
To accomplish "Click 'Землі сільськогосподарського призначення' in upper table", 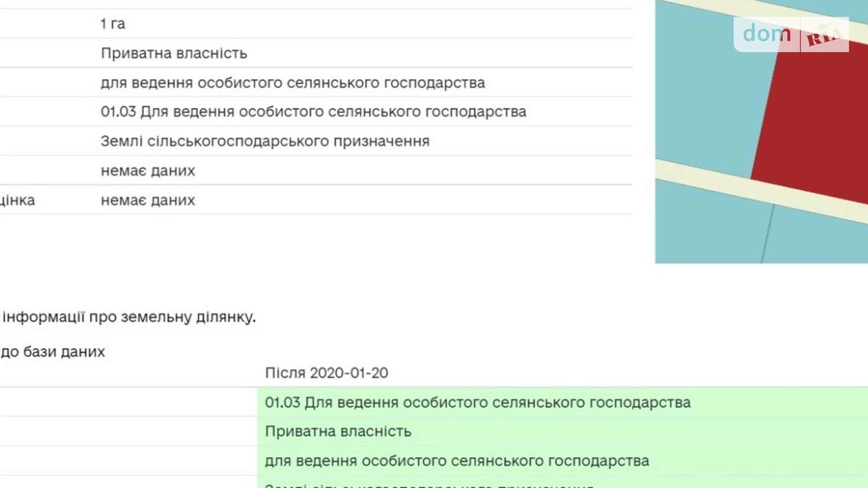I will point(265,141).
